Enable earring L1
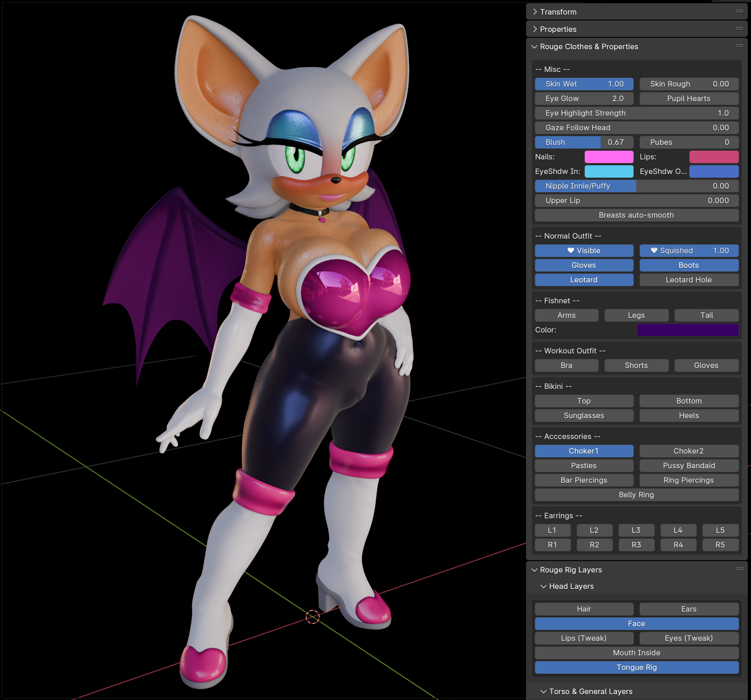Screen dimensions: 751x700 click(x=552, y=530)
